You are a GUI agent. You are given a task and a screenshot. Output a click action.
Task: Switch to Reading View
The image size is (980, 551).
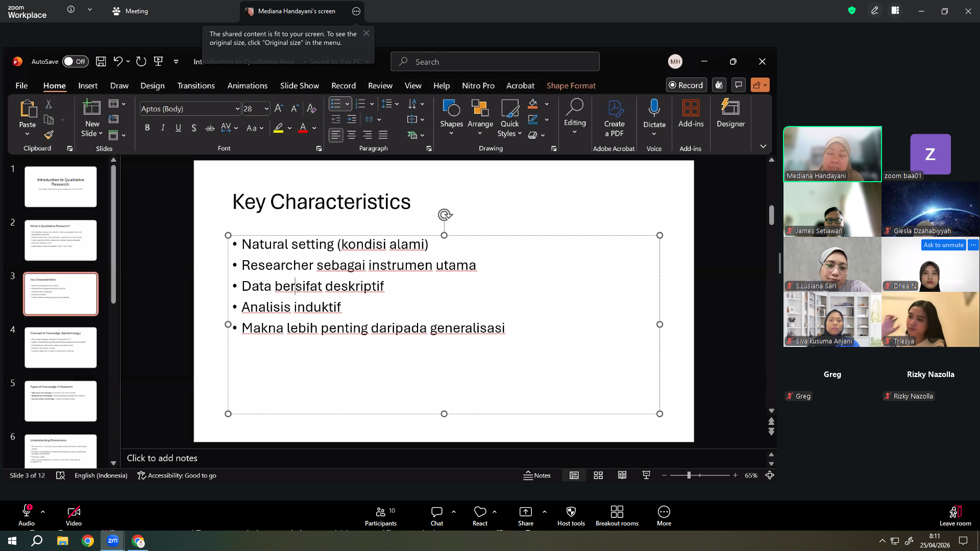point(622,475)
